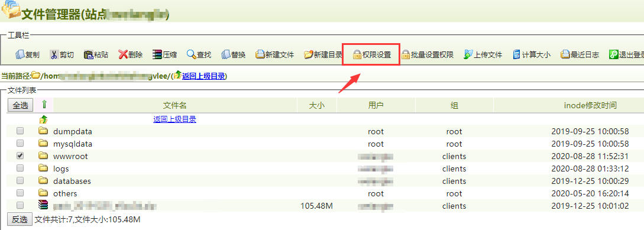The width and height of the screenshot is (644, 230).
Task: Click the 反选 invert selection button
Action: [x=20, y=220]
